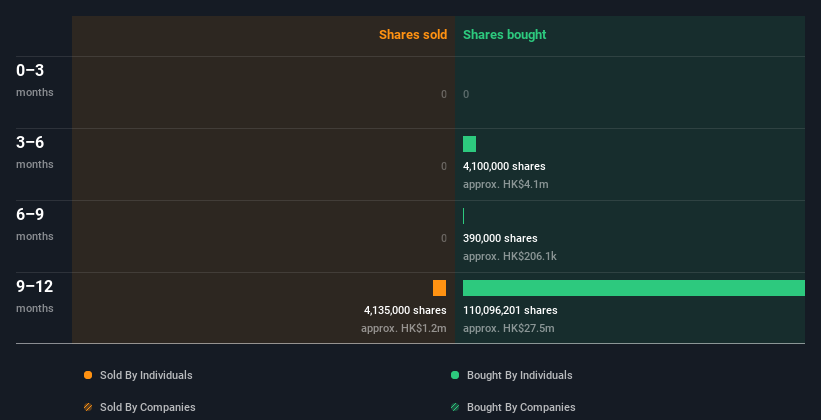Click the striped Sold By Companies legend icon
The image size is (821, 420).
coord(88,407)
